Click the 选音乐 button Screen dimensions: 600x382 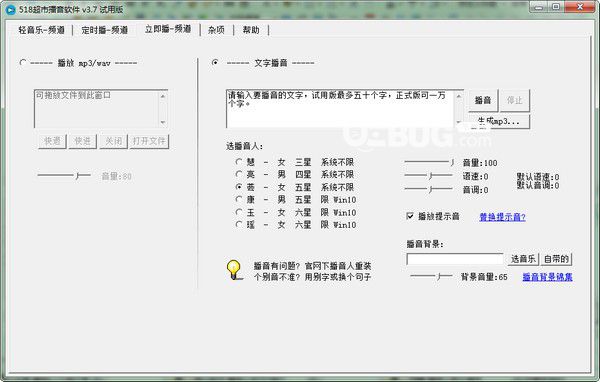click(523, 259)
